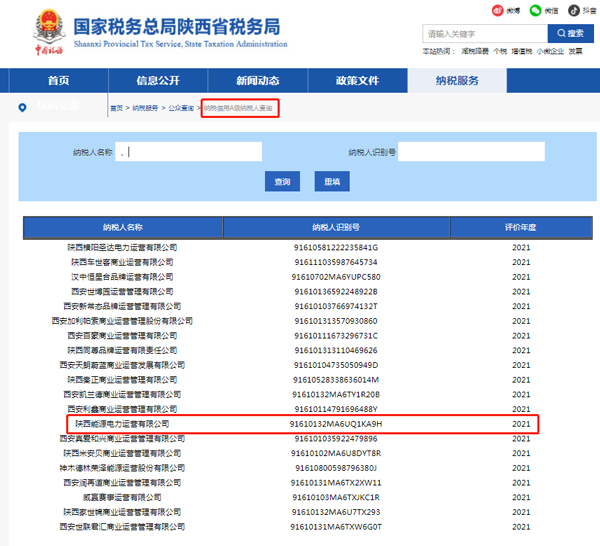Click the 减税降费 hot keyword link

pos(475,50)
